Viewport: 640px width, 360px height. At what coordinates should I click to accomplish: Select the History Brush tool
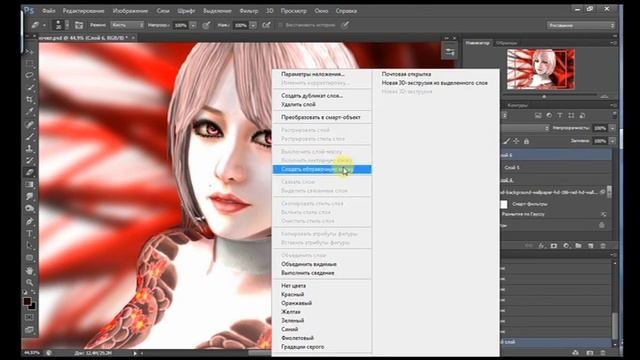(x=29, y=160)
